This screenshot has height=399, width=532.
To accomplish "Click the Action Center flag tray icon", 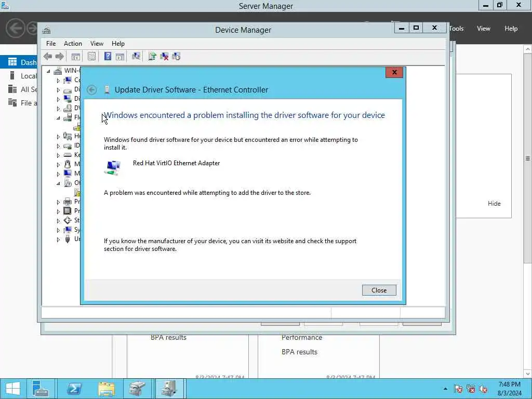I will click(x=458, y=389).
